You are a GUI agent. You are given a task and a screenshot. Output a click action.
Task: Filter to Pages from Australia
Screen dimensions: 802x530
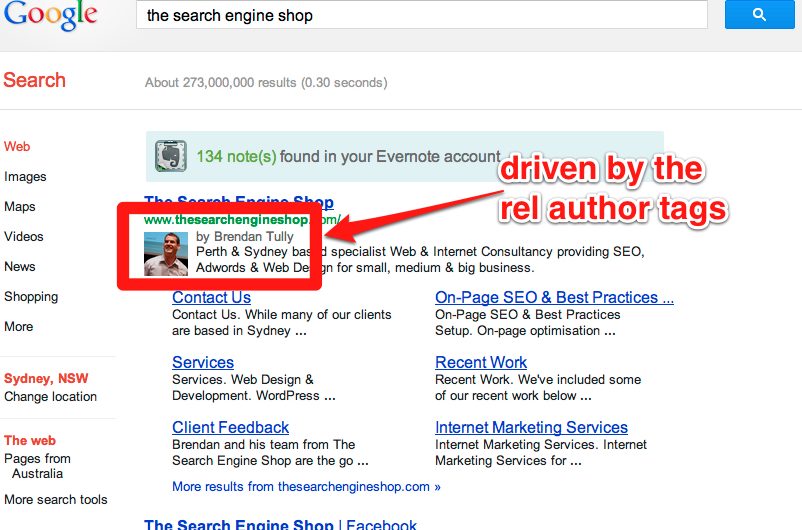coord(37,466)
